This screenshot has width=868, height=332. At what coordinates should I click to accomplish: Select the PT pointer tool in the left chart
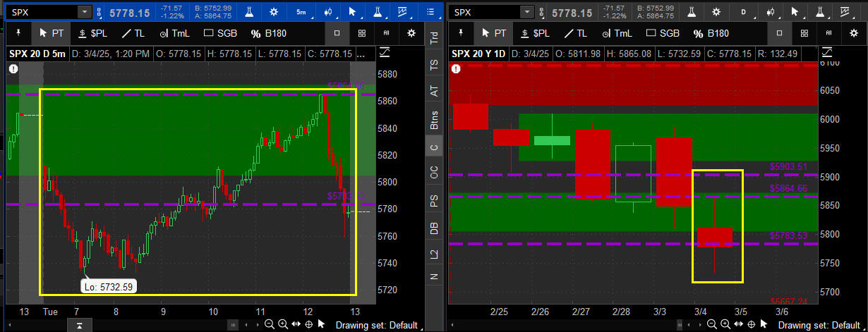pyautogui.click(x=51, y=33)
